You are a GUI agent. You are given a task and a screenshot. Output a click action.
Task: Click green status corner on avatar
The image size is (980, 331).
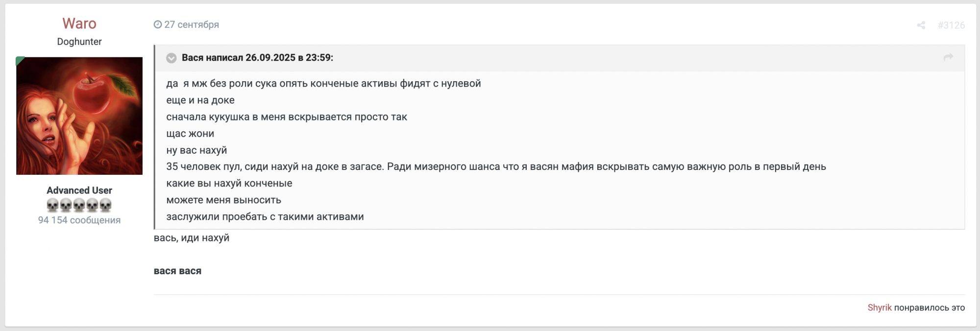(x=19, y=60)
